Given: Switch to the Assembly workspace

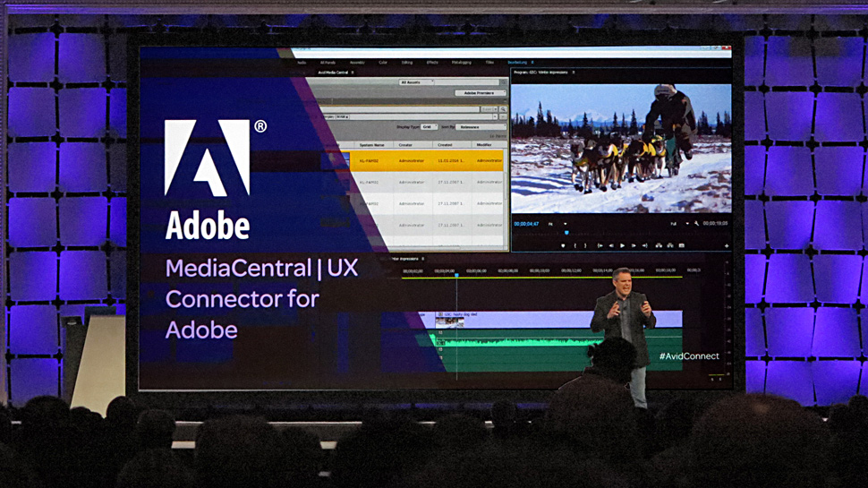Looking at the screenshot, I should [357, 63].
